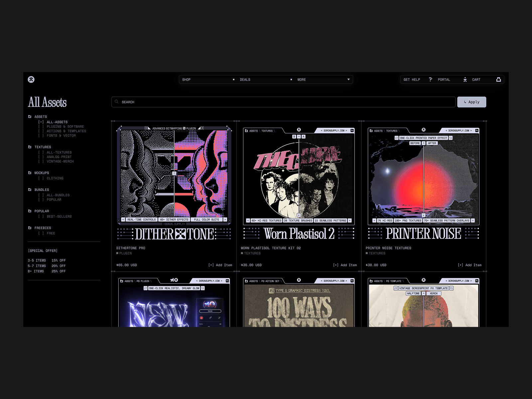Click Add Item for Printer Noise Textures
This screenshot has height=399, width=532.
[469, 265]
